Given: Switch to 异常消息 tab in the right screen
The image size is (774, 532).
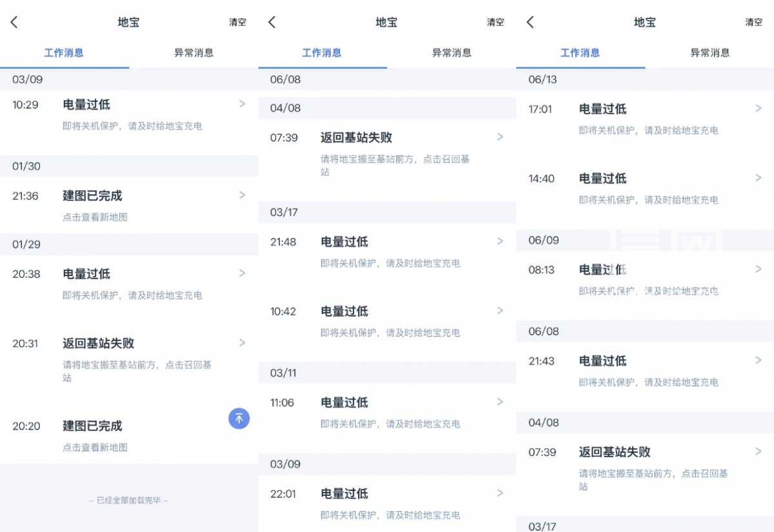Looking at the screenshot, I should click(x=709, y=53).
